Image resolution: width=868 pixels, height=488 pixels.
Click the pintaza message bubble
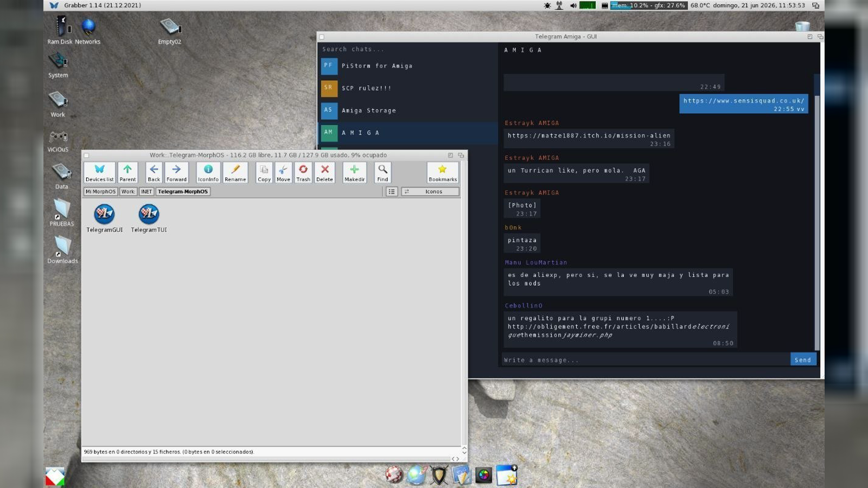pos(522,243)
